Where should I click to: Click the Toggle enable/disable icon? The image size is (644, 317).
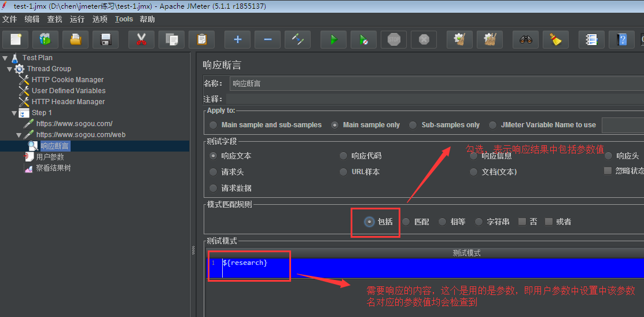tap(298, 39)
